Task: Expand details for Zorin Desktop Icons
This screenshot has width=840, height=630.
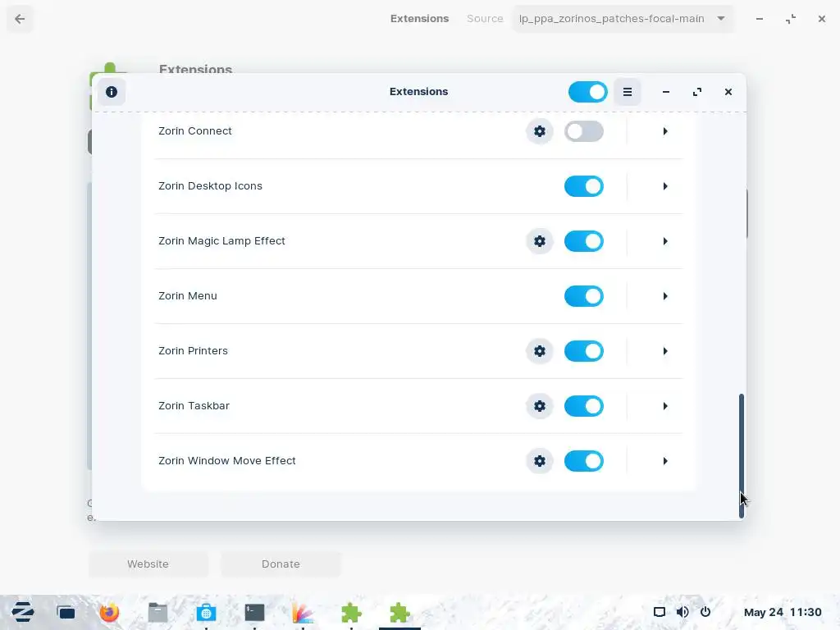Action: [x=664, y=186]
